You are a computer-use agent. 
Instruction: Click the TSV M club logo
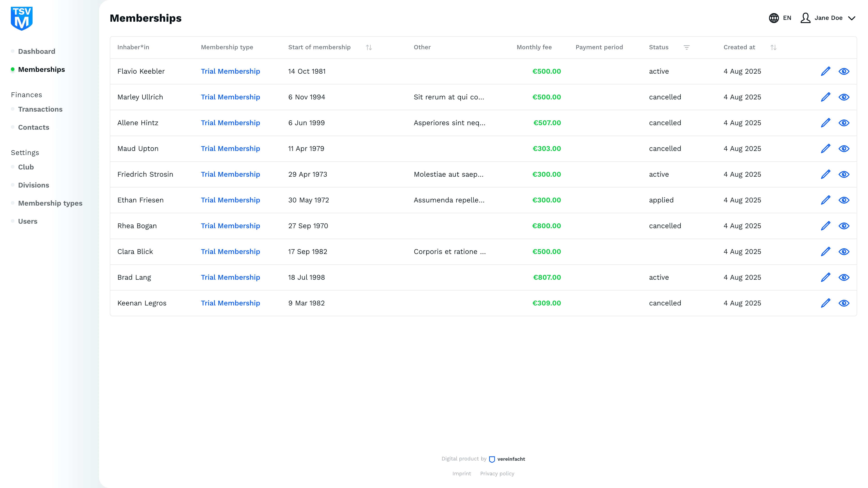coord(21,19)
